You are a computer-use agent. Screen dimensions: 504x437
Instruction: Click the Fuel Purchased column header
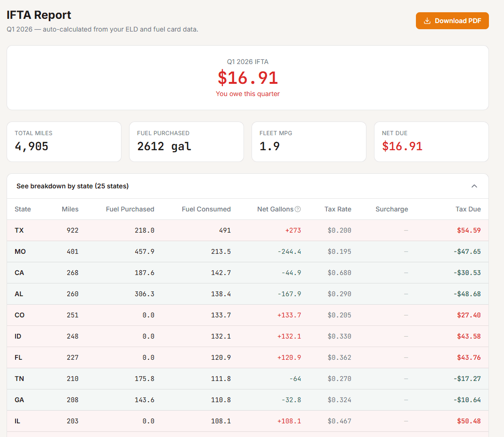pyautogui.click(x=130, y=209)
